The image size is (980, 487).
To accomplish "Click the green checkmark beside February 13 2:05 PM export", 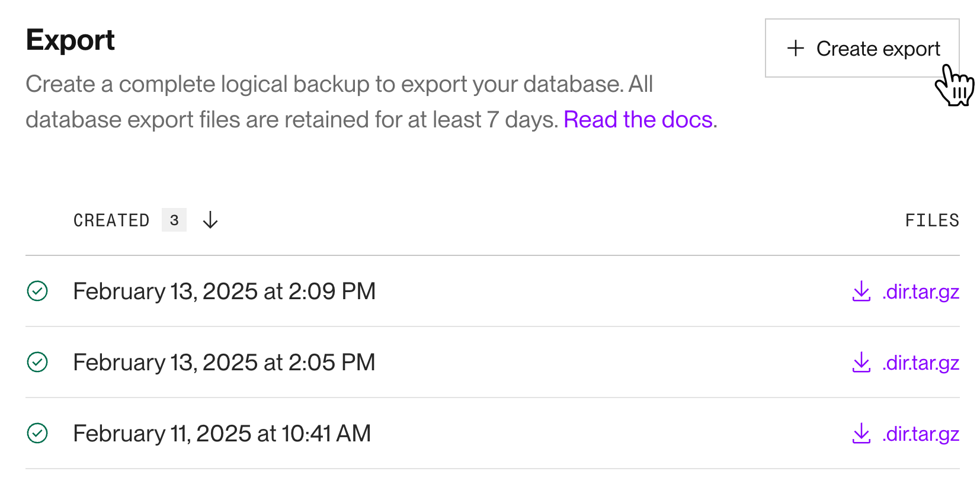I will tap(37, 362).
